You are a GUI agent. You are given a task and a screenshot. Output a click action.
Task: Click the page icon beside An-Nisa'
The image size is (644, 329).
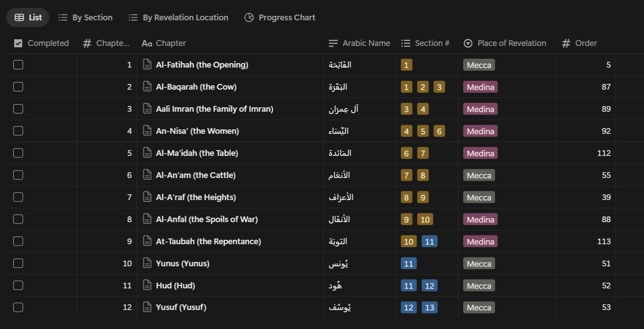pos(147,131)
